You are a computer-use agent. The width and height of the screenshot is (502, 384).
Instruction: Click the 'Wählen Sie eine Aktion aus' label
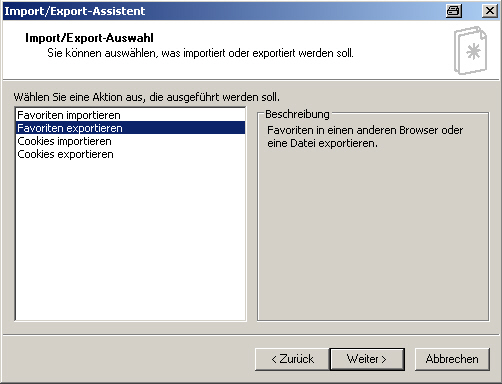(x=146, y=97)
